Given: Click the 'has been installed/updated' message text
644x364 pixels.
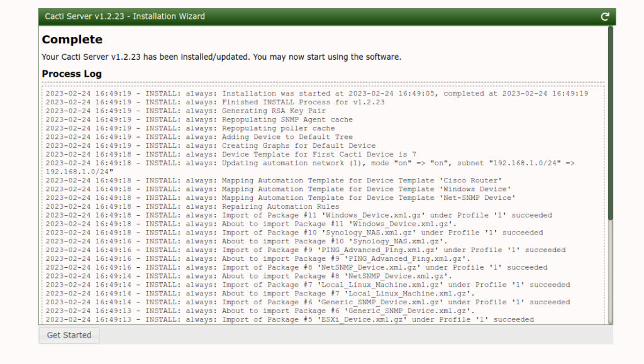Looking at the screenshot, I should tap(221, 57).
